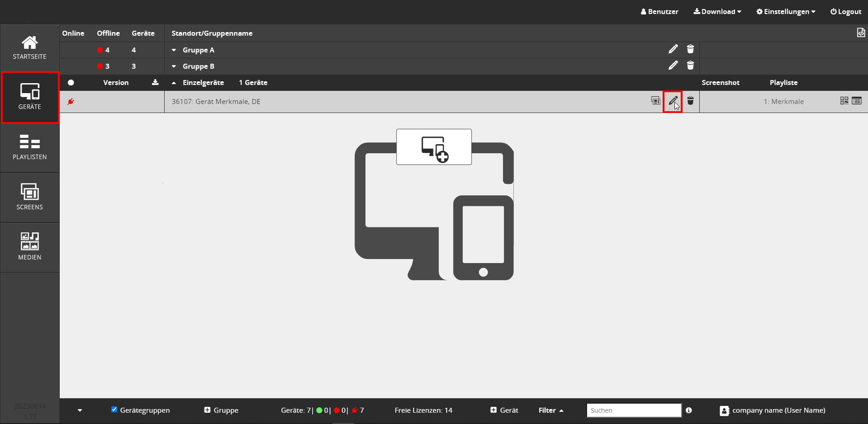This screenshot has height=424, width=868.
Task: Open the Einstellungen dropdown menu
Action: point(786,12)
